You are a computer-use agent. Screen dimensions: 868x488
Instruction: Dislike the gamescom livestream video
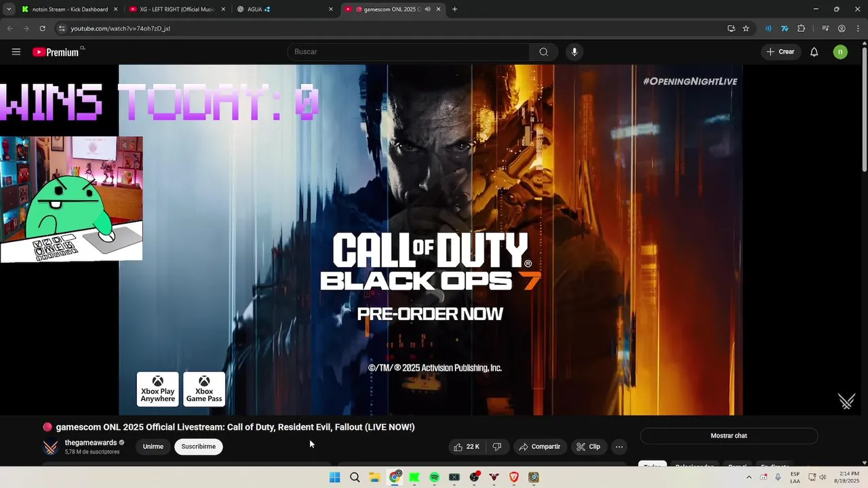click(497, 447)
